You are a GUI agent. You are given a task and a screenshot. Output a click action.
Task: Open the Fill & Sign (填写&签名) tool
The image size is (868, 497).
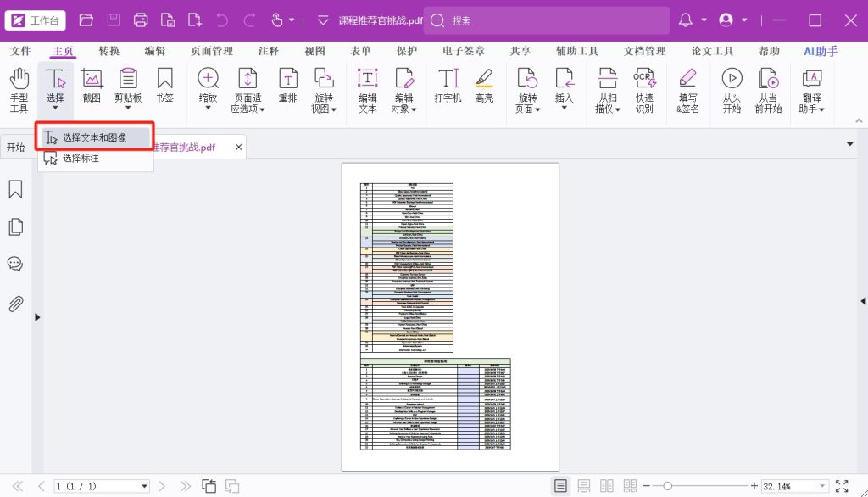(x=687, y=91)
